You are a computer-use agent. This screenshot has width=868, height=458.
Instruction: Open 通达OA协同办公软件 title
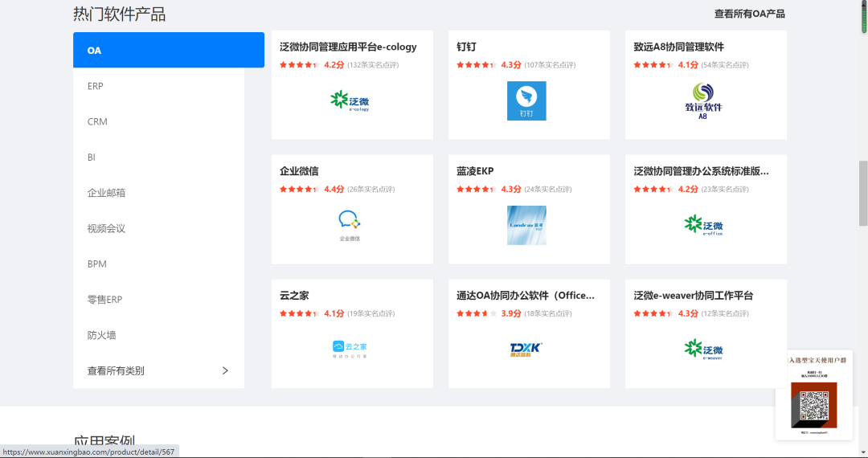pos(526,296)
